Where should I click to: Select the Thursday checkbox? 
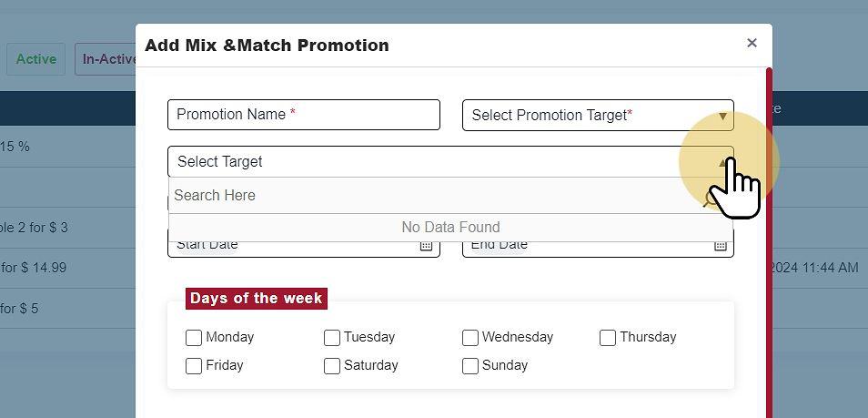coord(608,338)
